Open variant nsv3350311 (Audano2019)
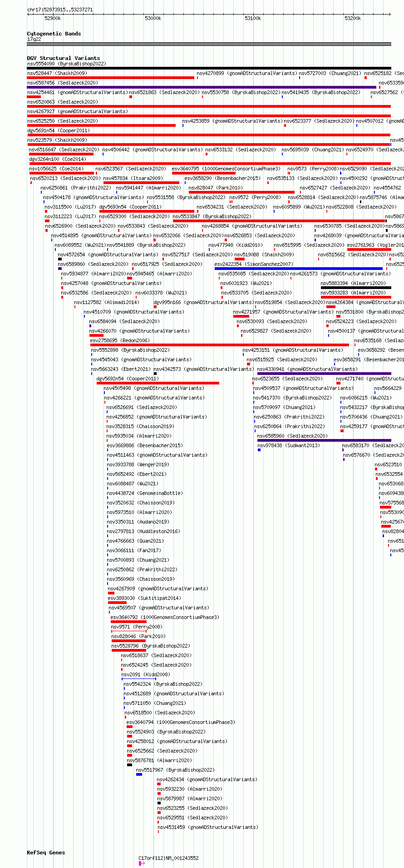This screenshot has width=404, height=868. tap(138, 522)
